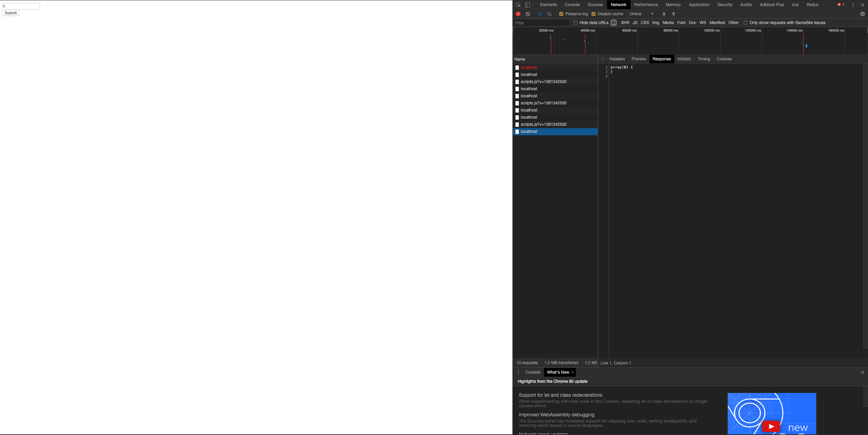Export HAR file with download arrow
This screenshot has width=868, height=435.
click(x=673, y=14)
